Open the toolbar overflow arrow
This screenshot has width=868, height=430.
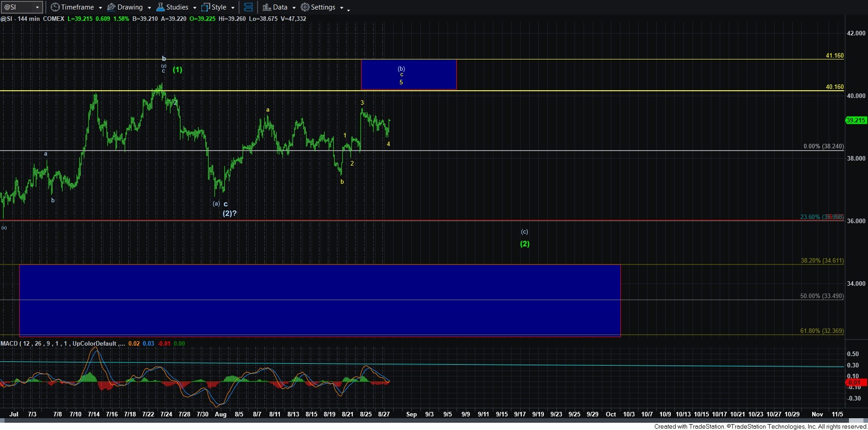pos(348,10)
